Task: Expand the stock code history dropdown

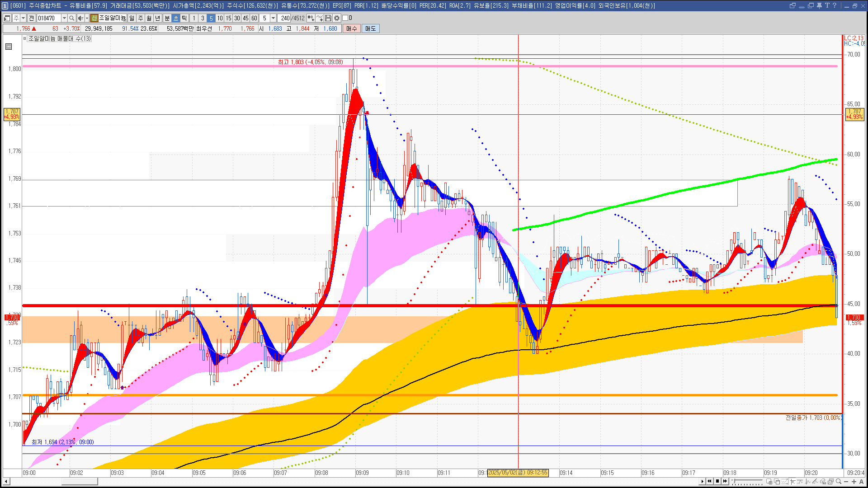Action: click(x=64, y=18)
